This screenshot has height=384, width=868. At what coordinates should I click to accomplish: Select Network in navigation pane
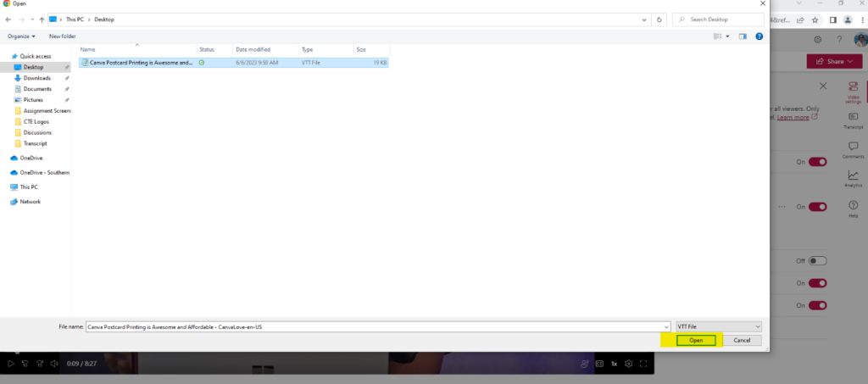coord(30,202)
